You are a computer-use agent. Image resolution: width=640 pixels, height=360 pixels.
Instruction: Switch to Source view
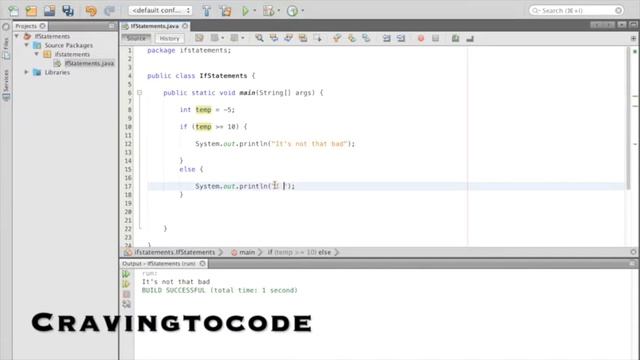(136, 38)
